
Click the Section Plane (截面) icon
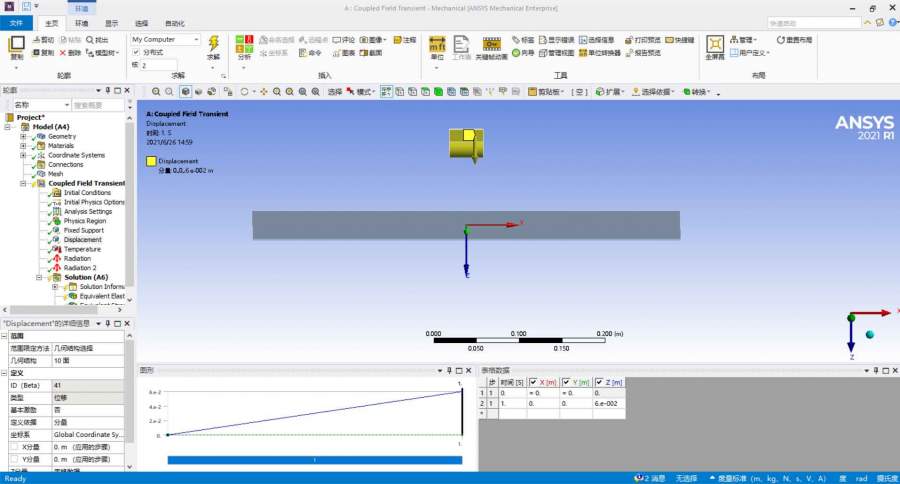point(371,53)
